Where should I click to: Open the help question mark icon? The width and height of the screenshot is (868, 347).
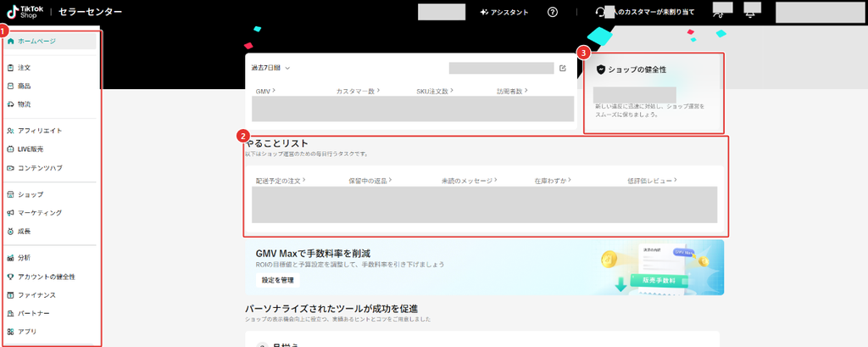click(x=553, y=12)
